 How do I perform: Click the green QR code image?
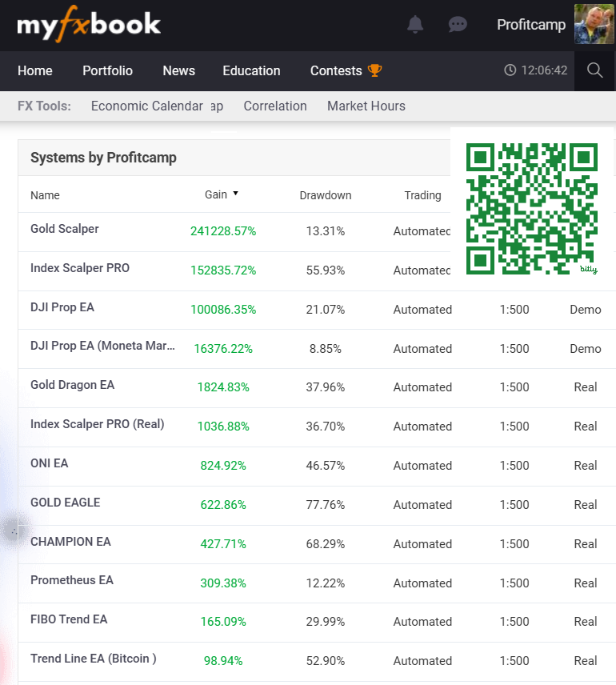532,209
